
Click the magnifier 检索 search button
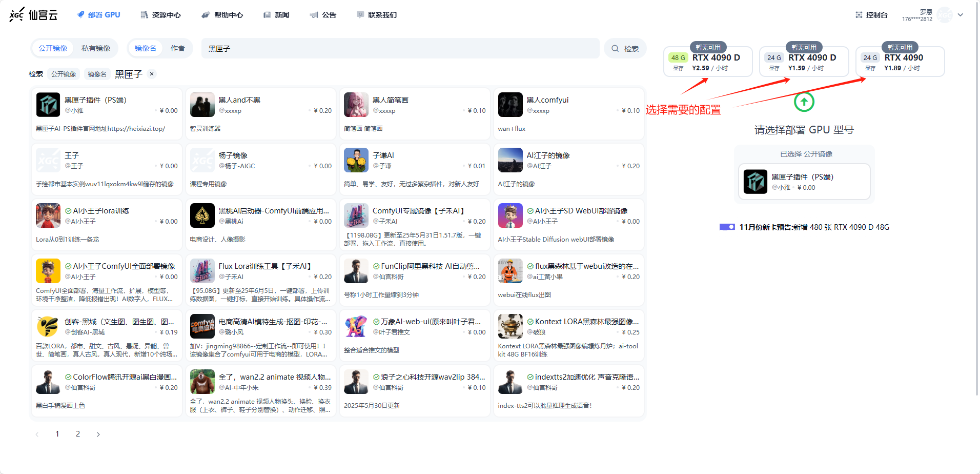click(625, 49)
